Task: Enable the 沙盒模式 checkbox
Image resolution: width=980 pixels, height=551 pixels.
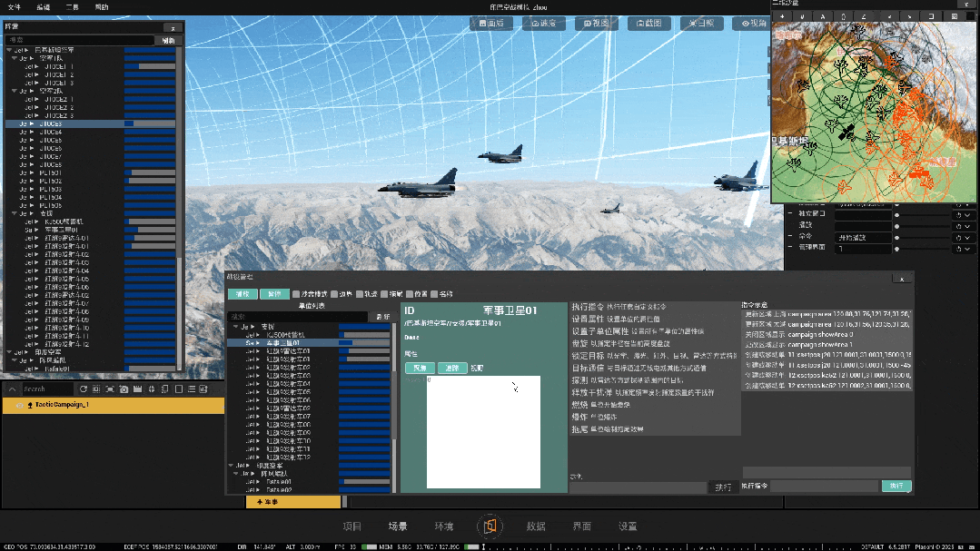Action: click(296, 294)
